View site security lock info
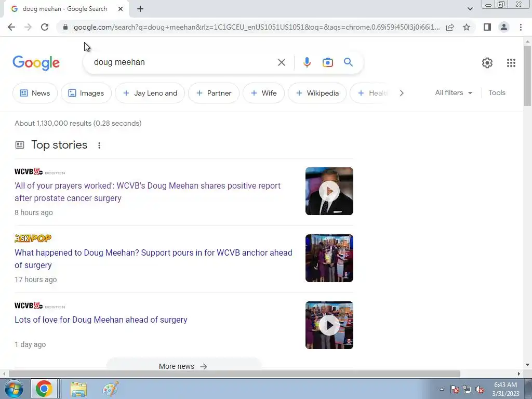The height and width of the screenshot is (399, 532). coord(65,27)
